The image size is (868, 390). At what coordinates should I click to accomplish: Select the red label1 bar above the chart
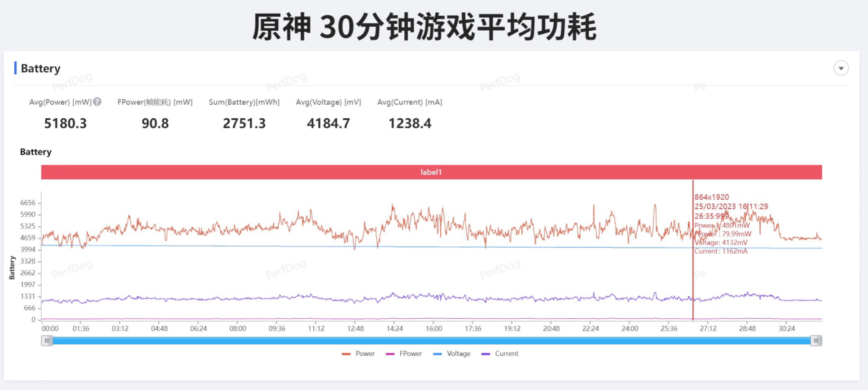tap(432, 172)
